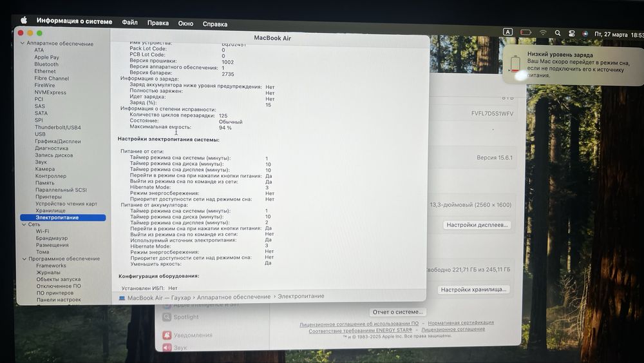Click the Настройки хранилища button

(473, 289)
